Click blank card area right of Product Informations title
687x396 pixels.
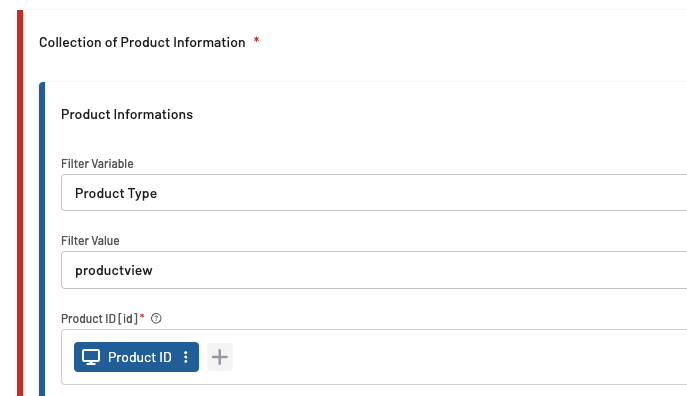(438, 114)
